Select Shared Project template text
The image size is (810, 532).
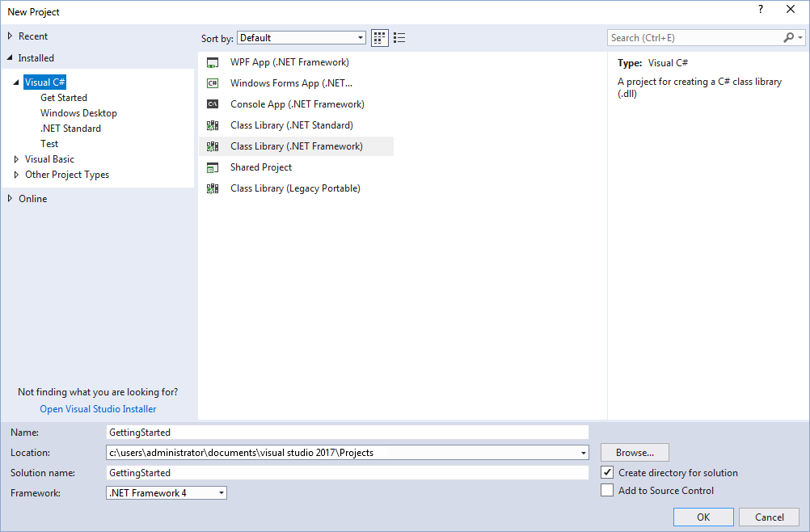tap(261, 167)
